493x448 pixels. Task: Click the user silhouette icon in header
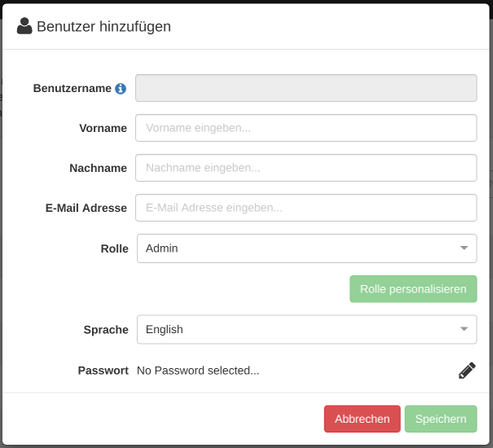tap(24, 26)
